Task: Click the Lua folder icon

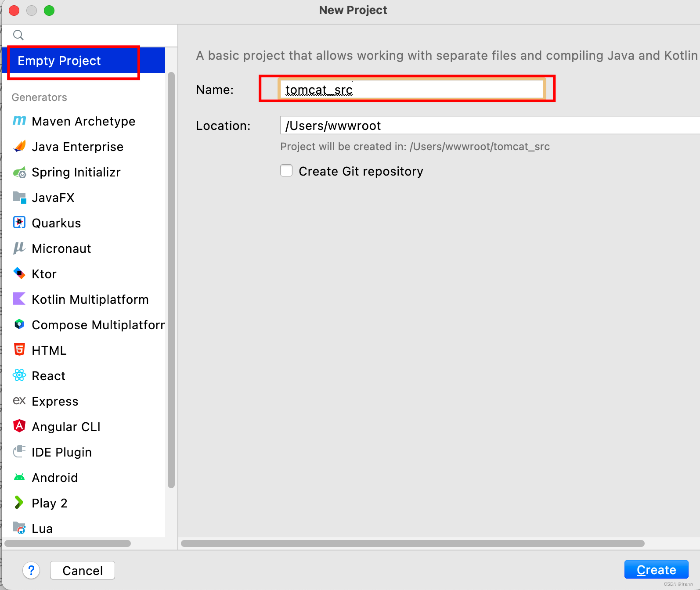Action: coord(19,528)
